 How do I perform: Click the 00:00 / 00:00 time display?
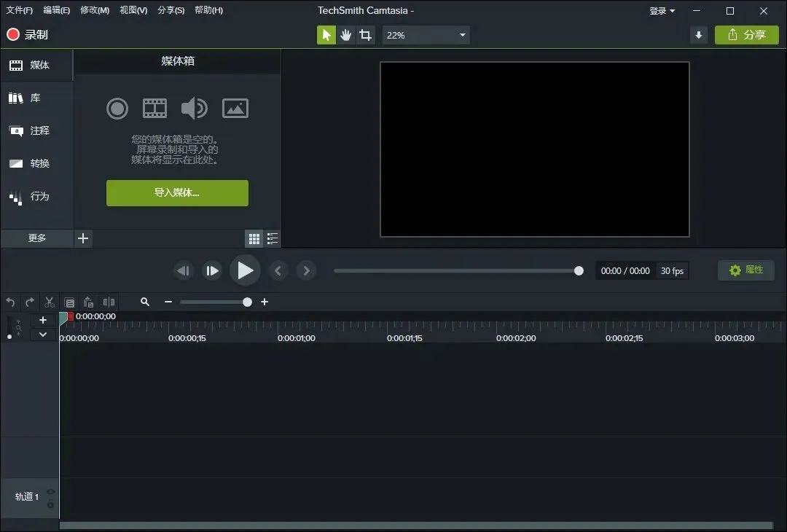625,271
